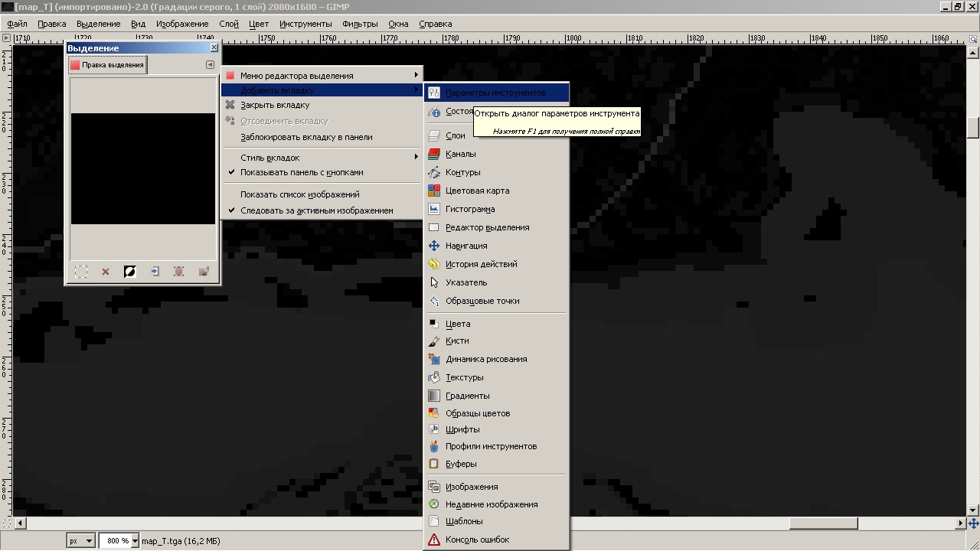Open Динамика рисования dialog

(x=497, y=359)
